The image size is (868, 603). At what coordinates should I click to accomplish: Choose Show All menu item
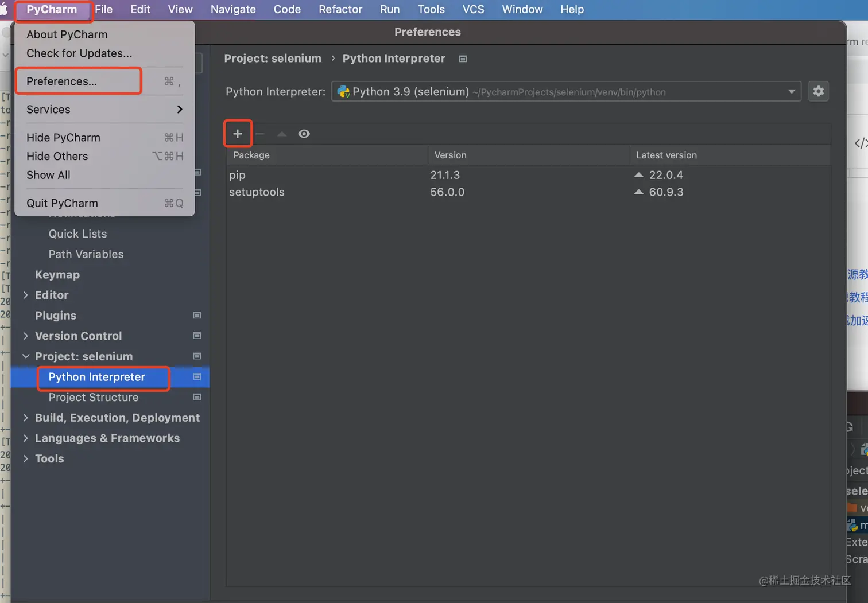(104, 175)
